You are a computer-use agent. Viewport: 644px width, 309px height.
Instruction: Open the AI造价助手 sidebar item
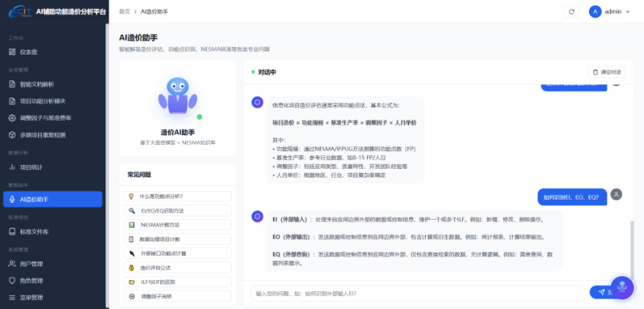[x=52, y=200]
